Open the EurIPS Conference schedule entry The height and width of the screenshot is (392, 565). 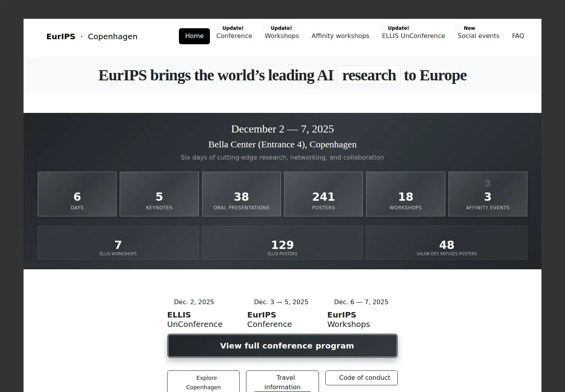point(270,319)
